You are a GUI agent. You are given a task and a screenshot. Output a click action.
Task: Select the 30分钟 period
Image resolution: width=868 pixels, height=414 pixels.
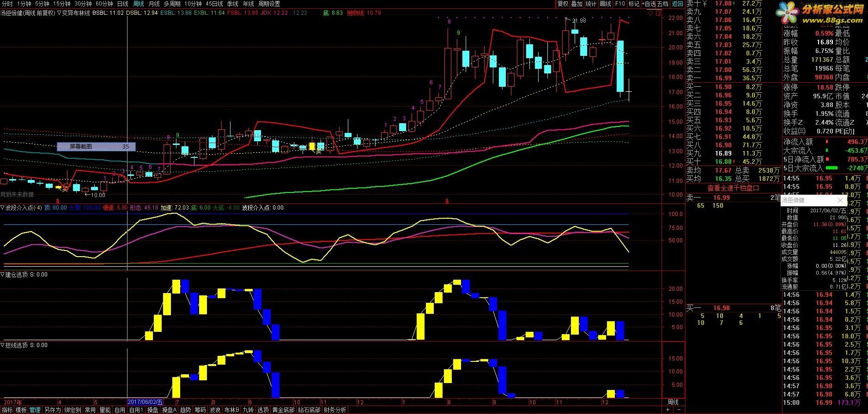[x=83, y=4]
